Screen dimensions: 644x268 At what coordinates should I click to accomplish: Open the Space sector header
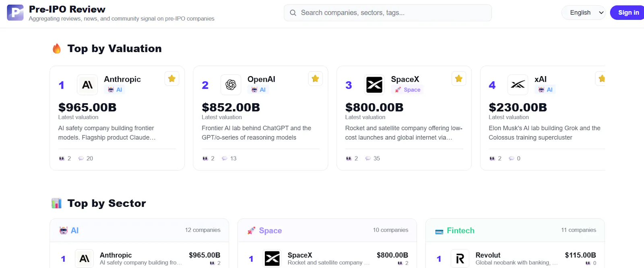click(327, 230)
